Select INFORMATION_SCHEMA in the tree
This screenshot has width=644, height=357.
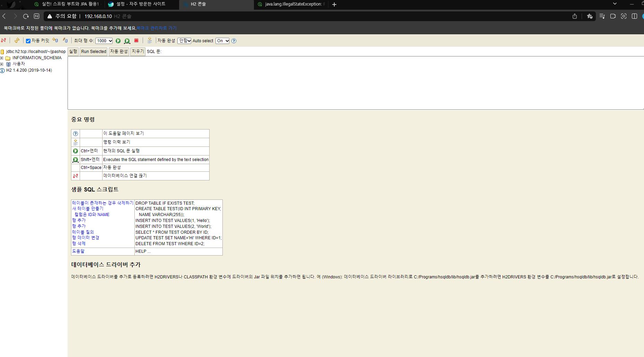[x=37, y=58]
